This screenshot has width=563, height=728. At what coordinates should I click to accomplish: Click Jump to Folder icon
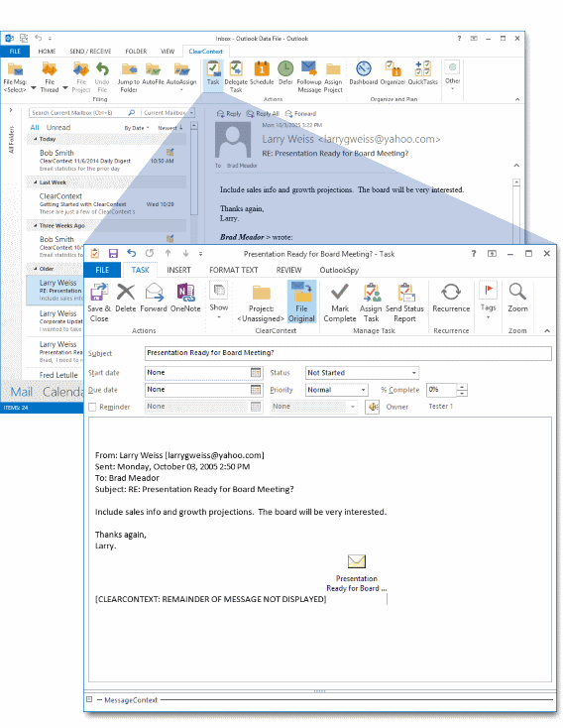129,76
